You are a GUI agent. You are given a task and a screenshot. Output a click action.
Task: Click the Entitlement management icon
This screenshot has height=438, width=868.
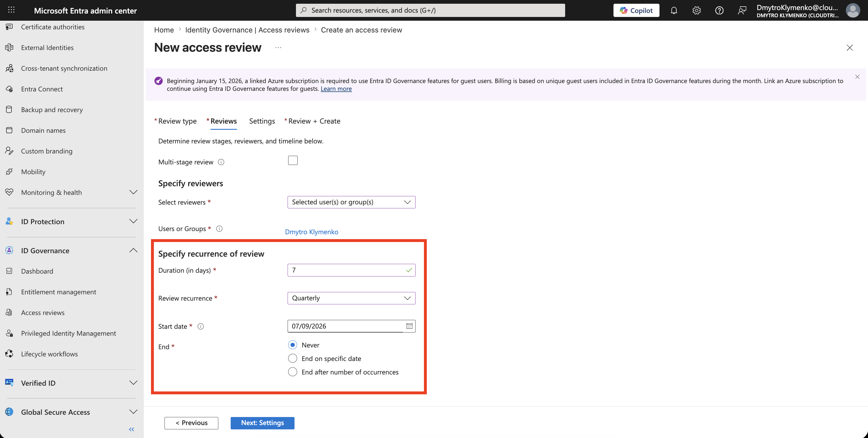tap(9, 292)
